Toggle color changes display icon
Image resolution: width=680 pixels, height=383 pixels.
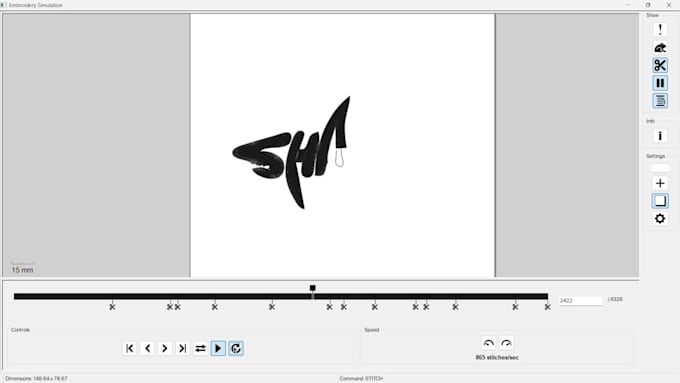660,101
